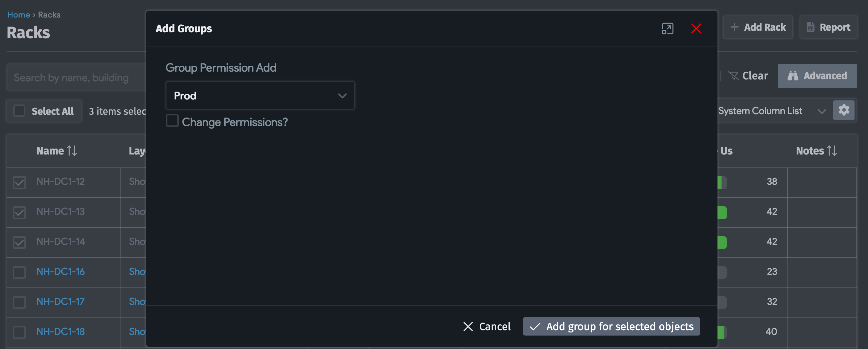868x349 pixels.
Task: Close the Add Groups dialog
Action: click(696, 29)
